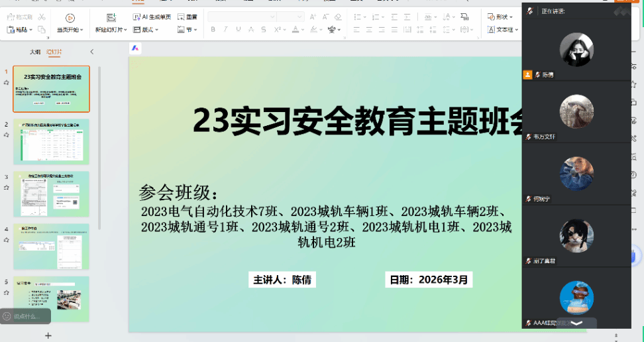The width and height of the screenshot is (644, 342).
Task: Switch to the 大纲 outline tab
Action: point(34,52)
